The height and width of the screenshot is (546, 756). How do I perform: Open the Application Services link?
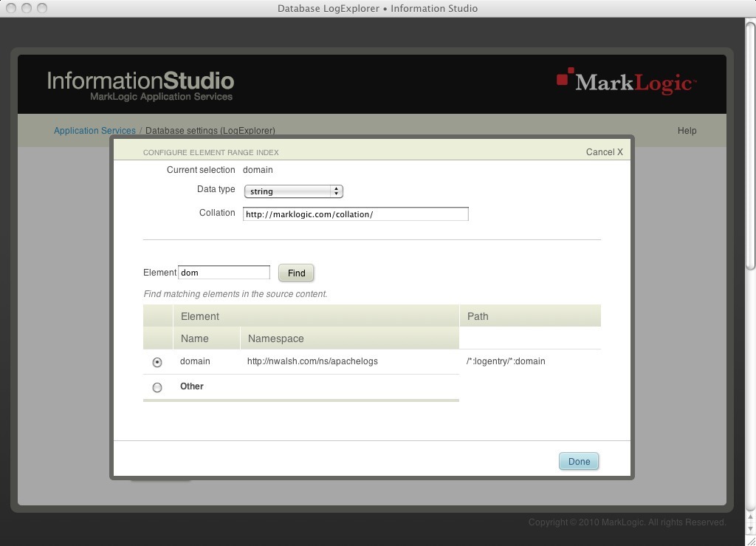click(94, 131)
